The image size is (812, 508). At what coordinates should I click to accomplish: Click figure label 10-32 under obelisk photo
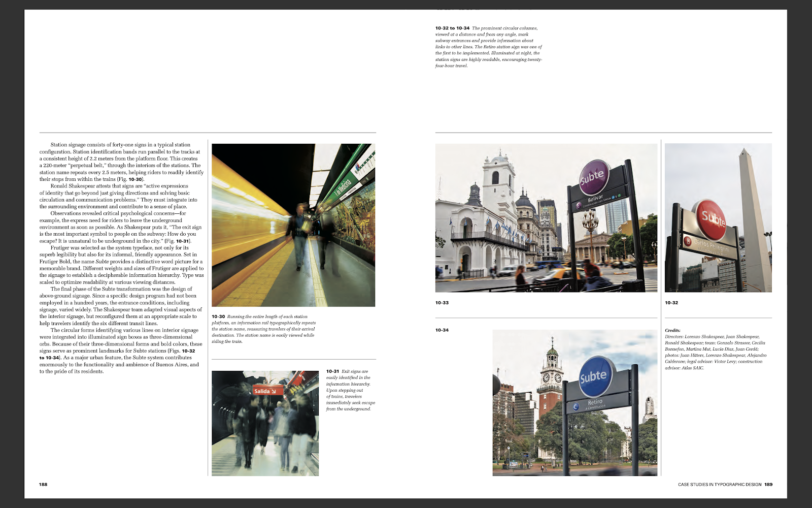(671, 303)
